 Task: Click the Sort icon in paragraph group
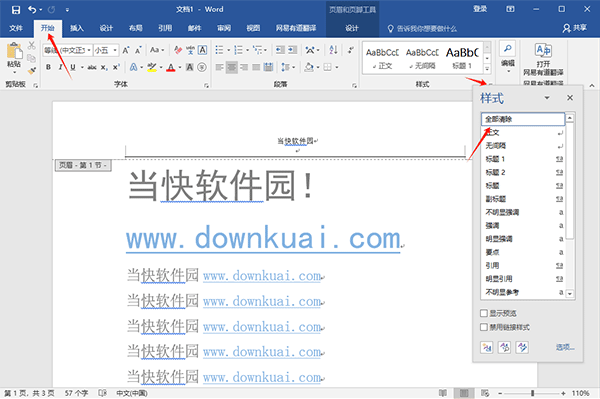[x=333, y=50]
